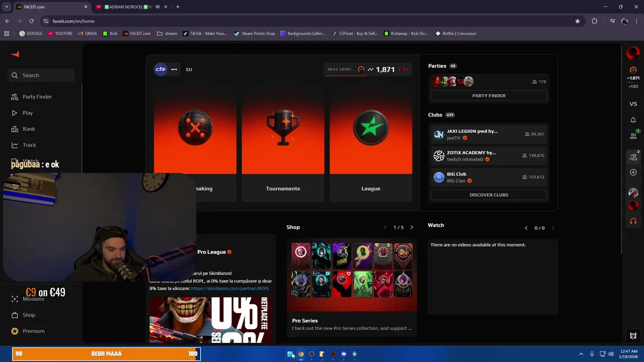
Task: Open Discord from the taskbar
Action: [344, 354]
